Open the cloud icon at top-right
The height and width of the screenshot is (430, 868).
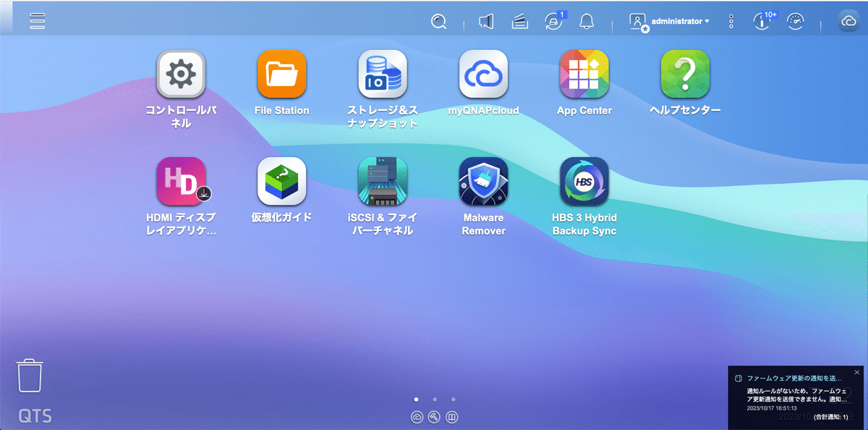[x=848, y=22]
